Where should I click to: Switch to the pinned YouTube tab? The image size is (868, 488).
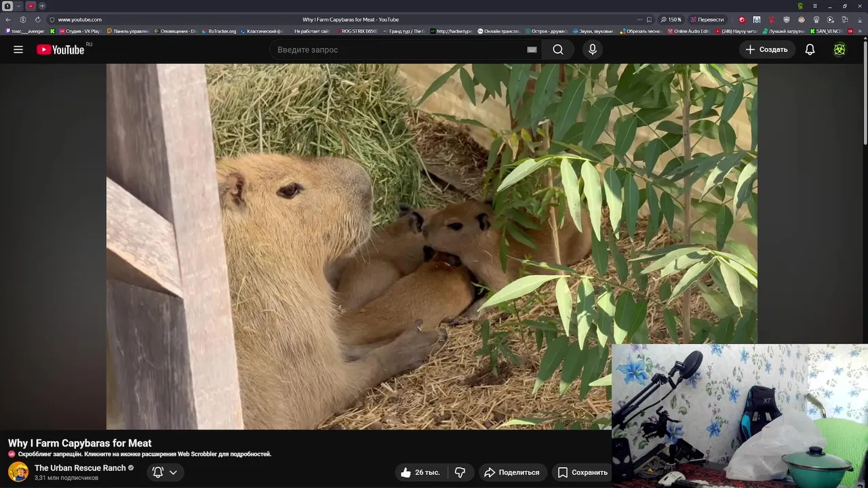[x=31, y=6]
